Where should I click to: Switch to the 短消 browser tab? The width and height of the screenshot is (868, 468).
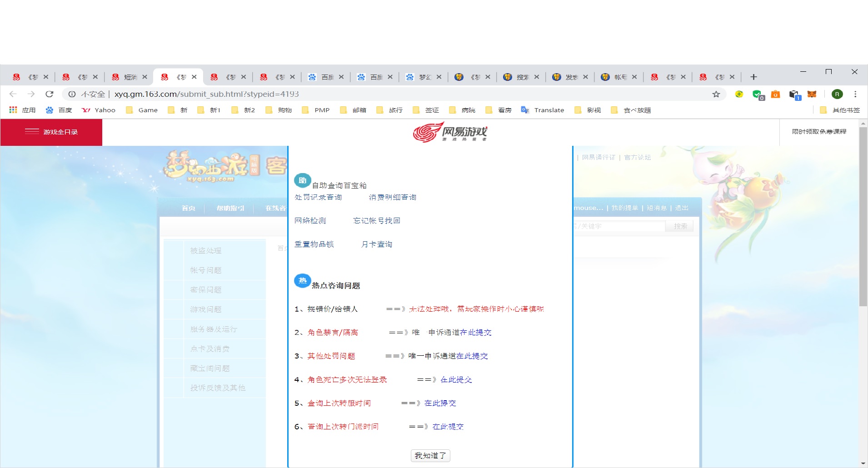[129, 77]
